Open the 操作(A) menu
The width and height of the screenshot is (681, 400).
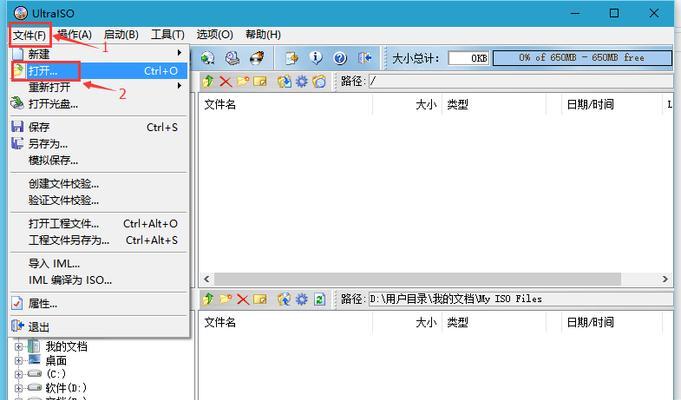[74, 35]
